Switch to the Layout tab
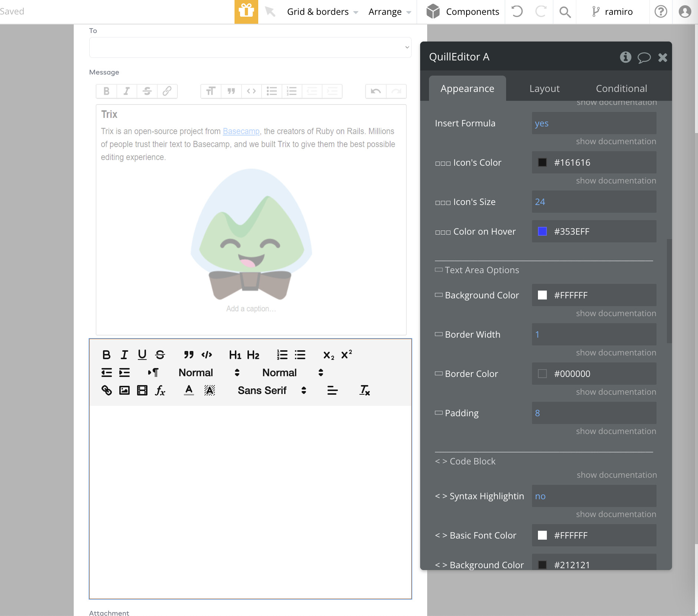 [x=544, y=88]
